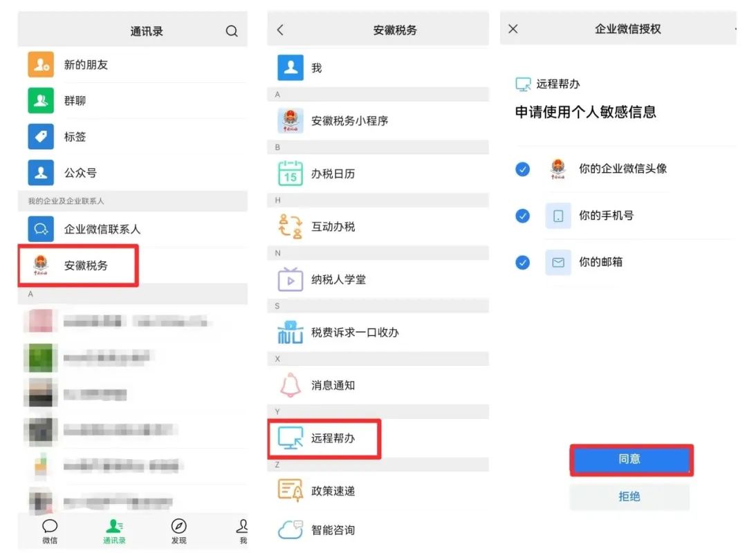The width and height of the screenshot is (747, 560).
Task: Click the phone icon beside 你的手机号
Action: [x=558, y=216]
